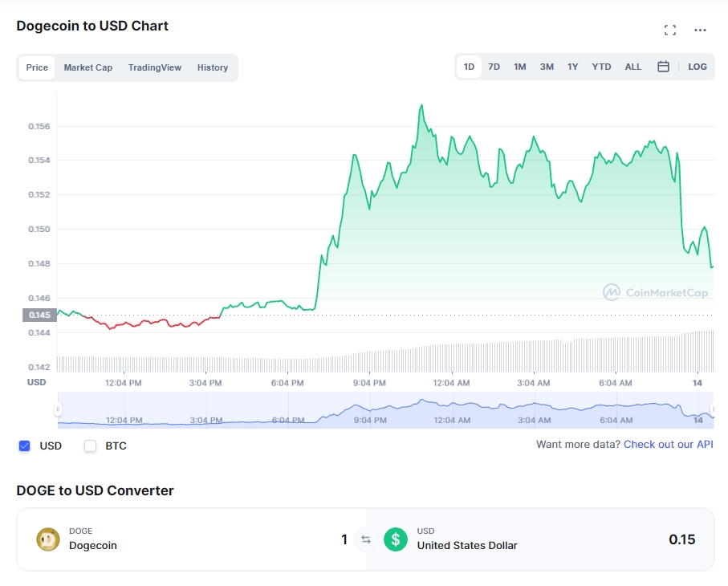Open the calendar date range picker
728x586 pixels.
663,67
